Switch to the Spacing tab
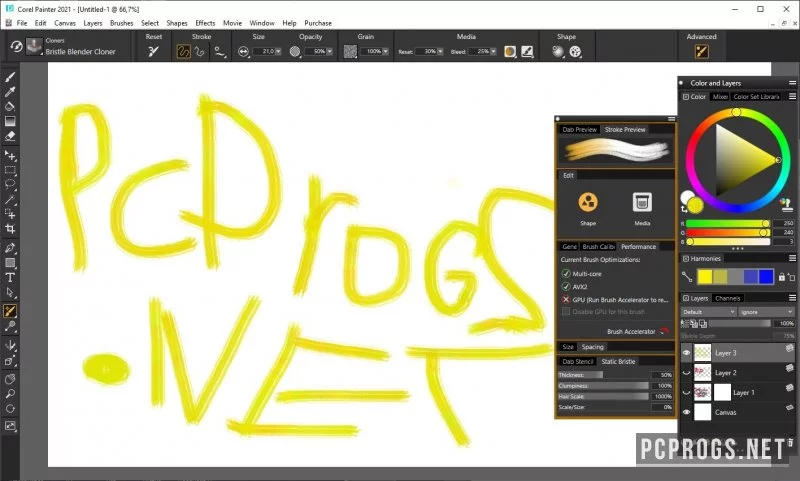Viewport: 800px width, 481px height. 592,347
